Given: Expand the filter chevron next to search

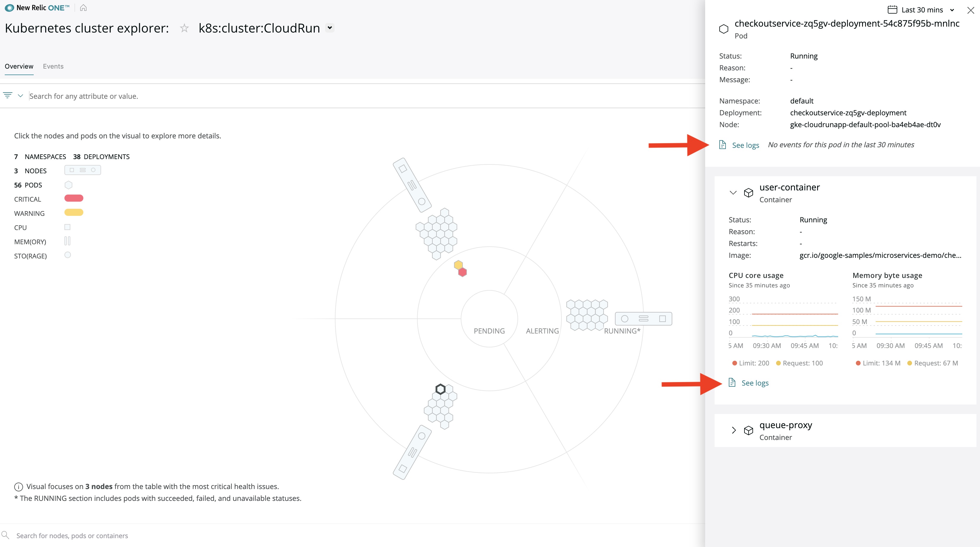Looking at the screenshot, I should 21,96.
